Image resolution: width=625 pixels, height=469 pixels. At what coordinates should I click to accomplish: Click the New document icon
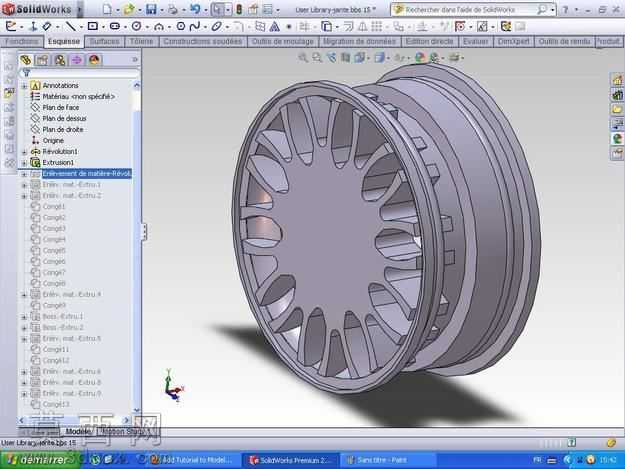point(107,9)
